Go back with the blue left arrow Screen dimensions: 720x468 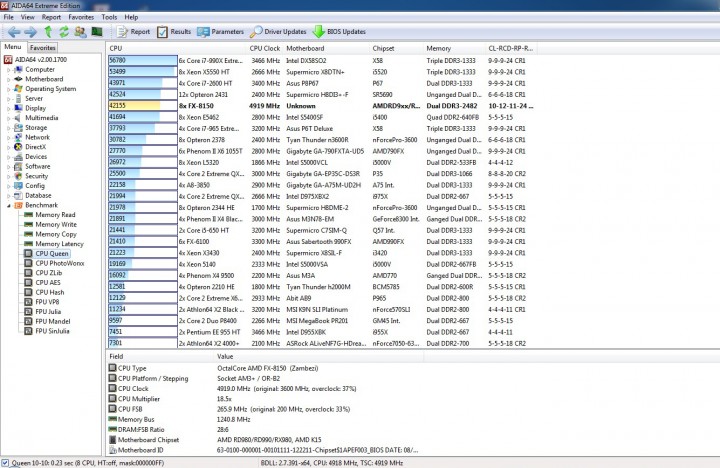[14, 32]
